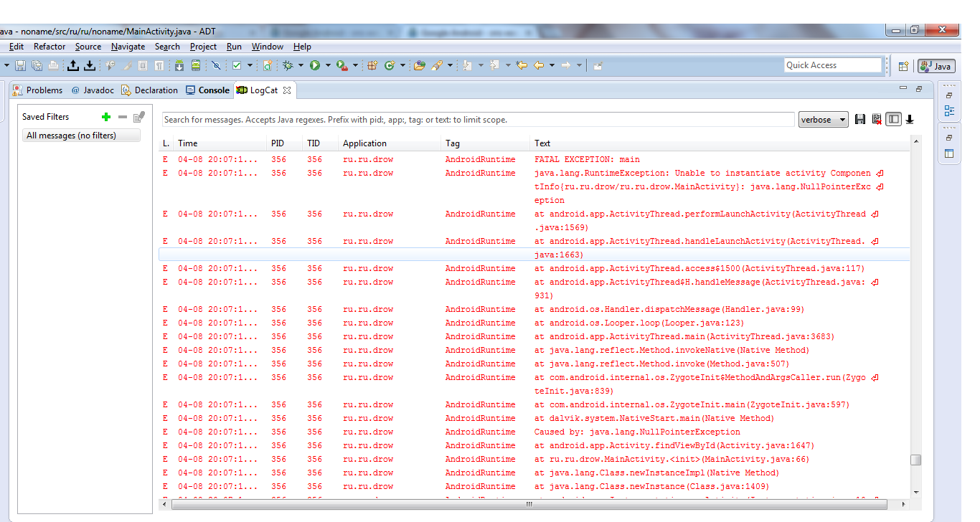Open the Android SDK Manager icon
This screenshot has height=522, width=980.
coord(179,65)
